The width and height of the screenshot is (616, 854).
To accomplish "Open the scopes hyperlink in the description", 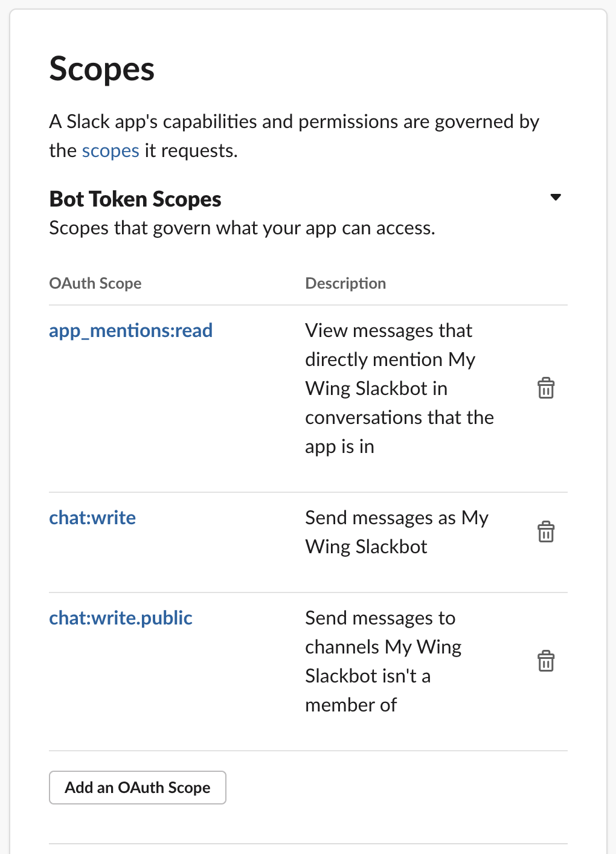I will (x=110, y=150).
